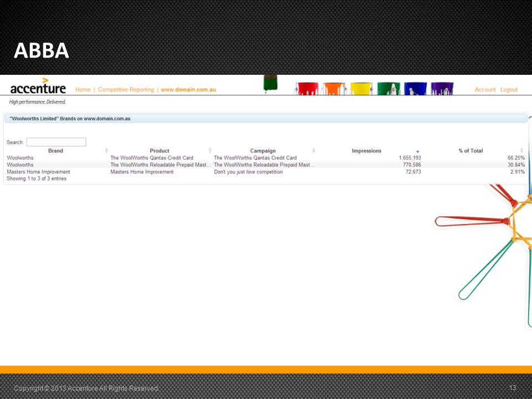
Task: Click percentage value 2.91%
Action: tap(518, 172)
